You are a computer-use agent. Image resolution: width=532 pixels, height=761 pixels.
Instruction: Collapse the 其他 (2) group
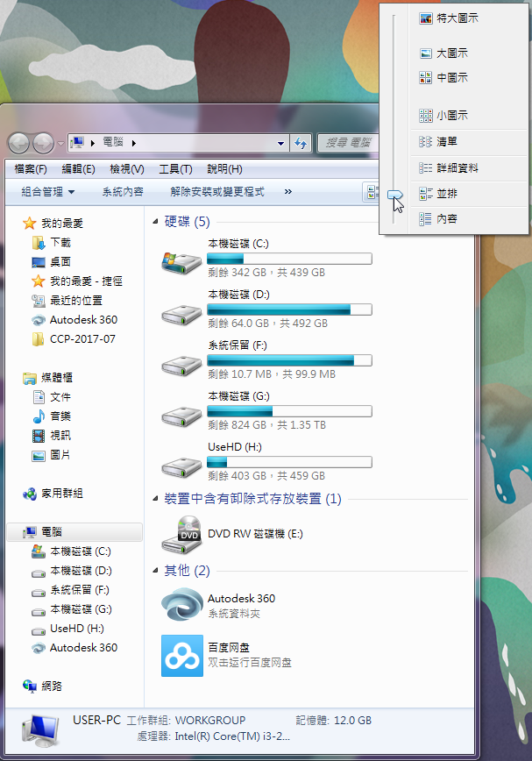tap(155, 571)
